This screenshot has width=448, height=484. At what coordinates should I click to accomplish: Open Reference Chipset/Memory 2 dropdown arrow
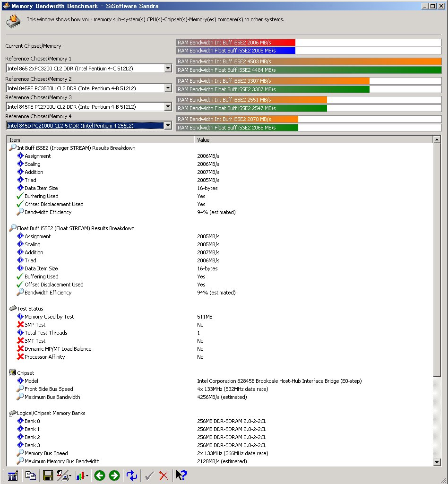click(168, 88)
